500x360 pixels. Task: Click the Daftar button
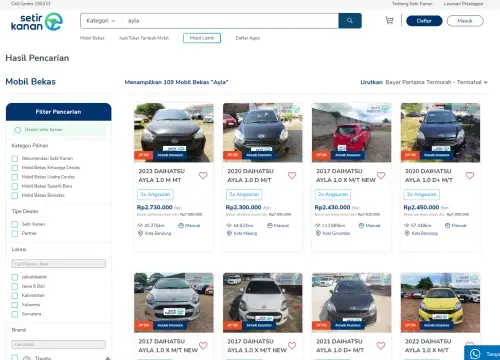click(x=424, y=21)
